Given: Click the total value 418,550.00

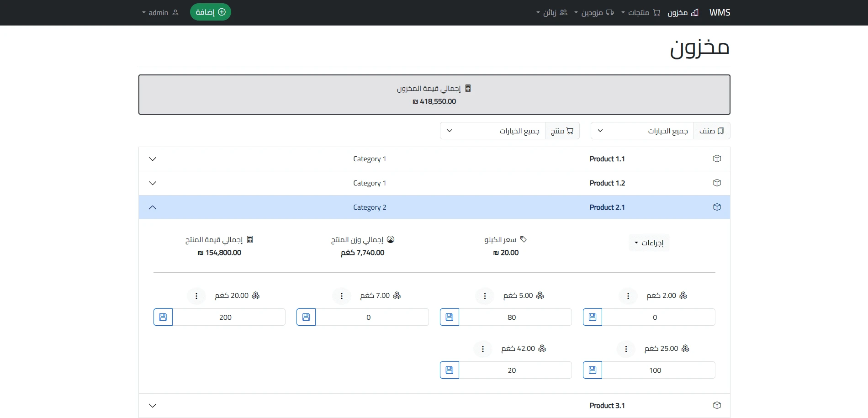Looking at the screenshot, I should click(434, 101).
